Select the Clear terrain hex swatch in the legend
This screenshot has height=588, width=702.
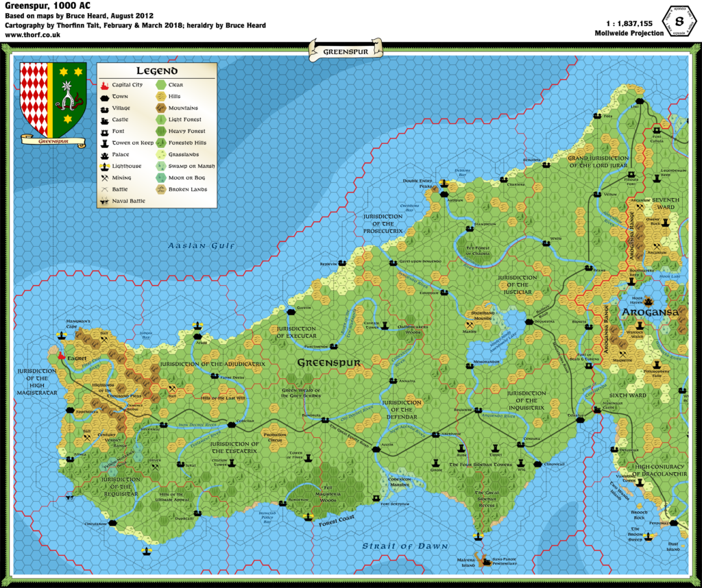161,84
